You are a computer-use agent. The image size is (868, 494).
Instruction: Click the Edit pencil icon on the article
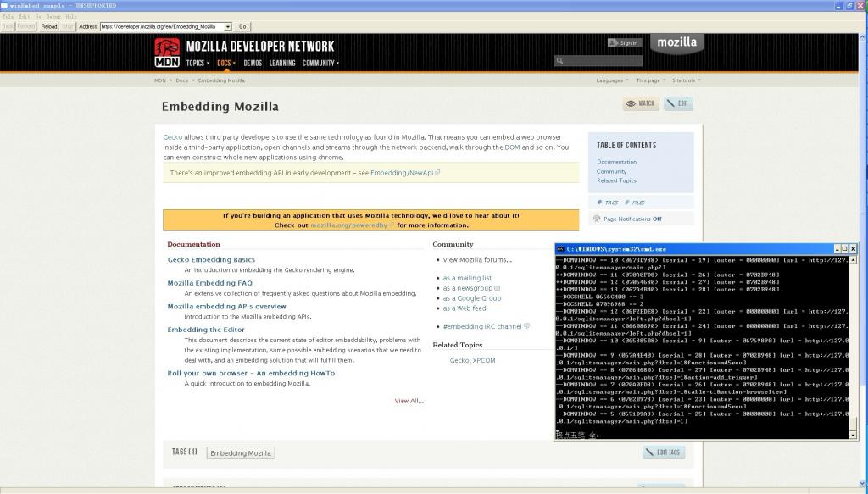click(x=670, y=103)
